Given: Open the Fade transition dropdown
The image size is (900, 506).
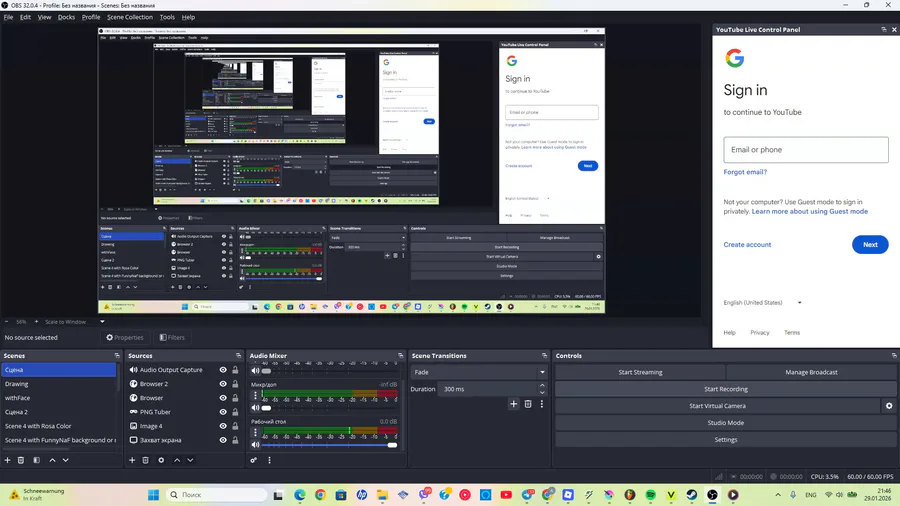Looking at the screenshot, I should 479,372.
